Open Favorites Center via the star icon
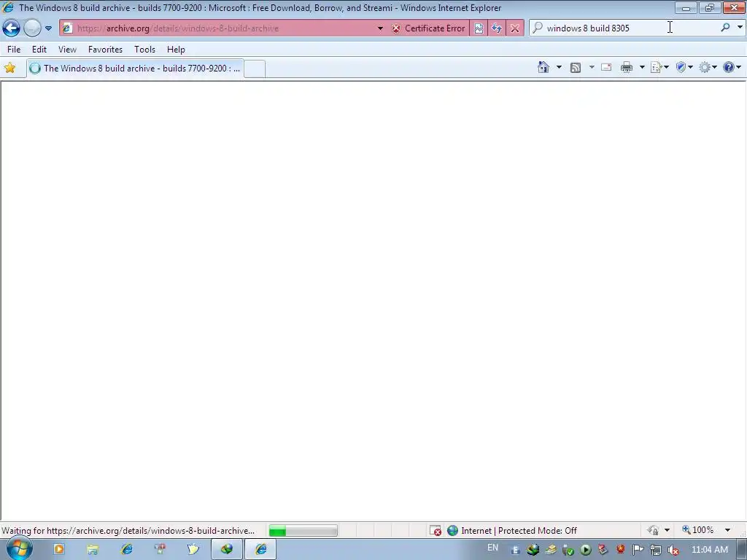The image size is (747, 560). [10, 68]
